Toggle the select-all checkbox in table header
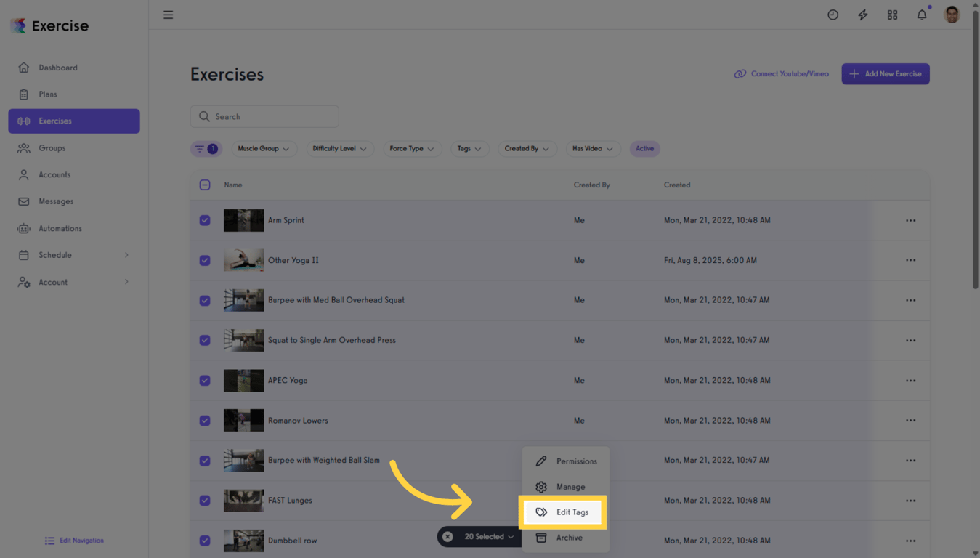The image size is (980, 558). 205,185
